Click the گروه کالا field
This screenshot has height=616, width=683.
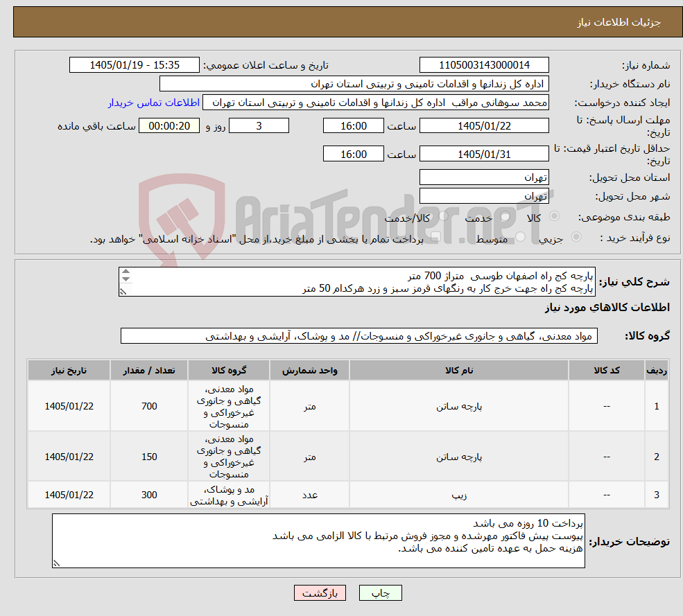pos(359,336)
